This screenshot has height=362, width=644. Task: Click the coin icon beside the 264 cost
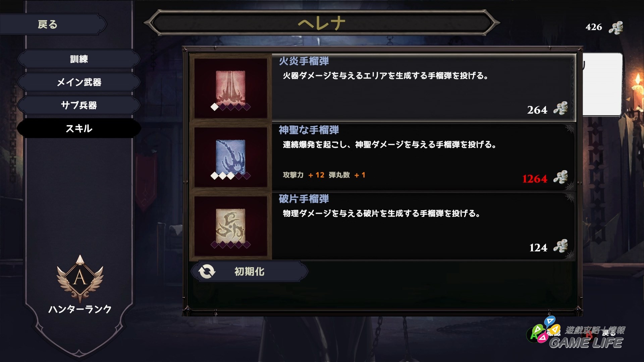560,109
